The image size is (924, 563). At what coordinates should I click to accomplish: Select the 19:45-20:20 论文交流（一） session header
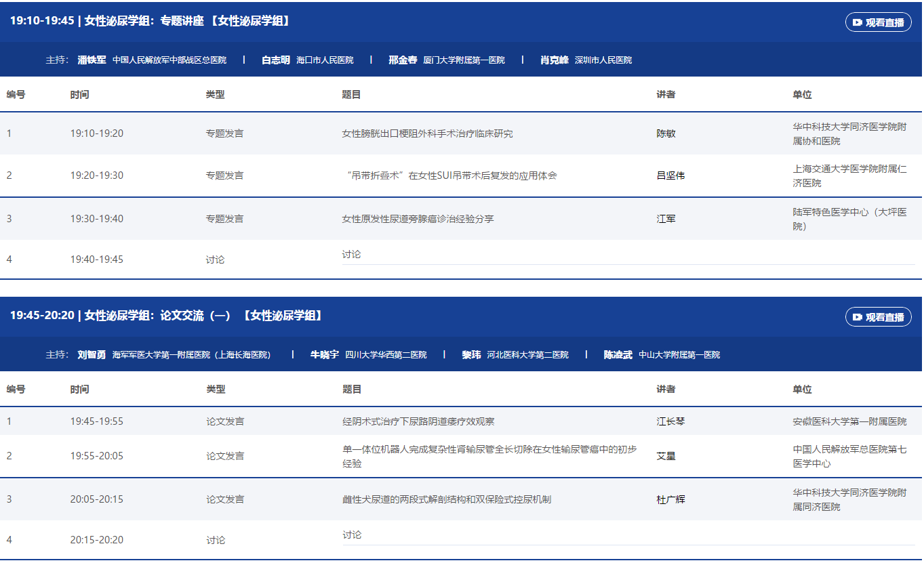point(167,316)
